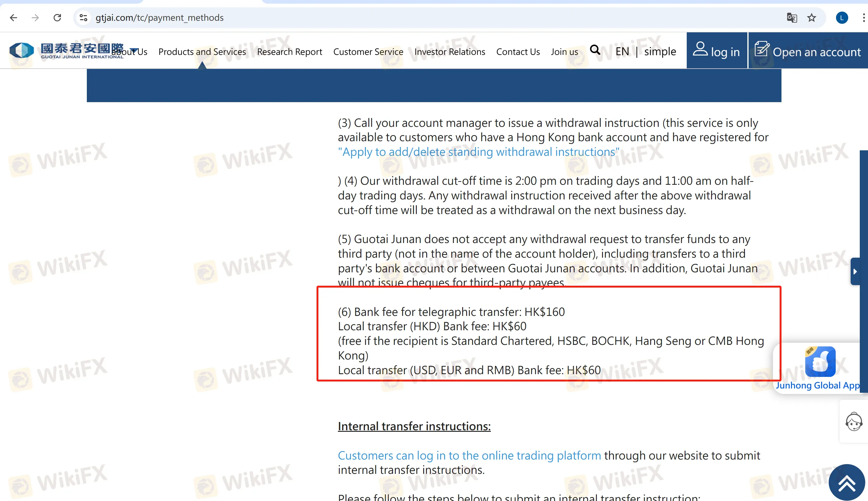
Task: Switch site language to EN
Action: point(622,52)
